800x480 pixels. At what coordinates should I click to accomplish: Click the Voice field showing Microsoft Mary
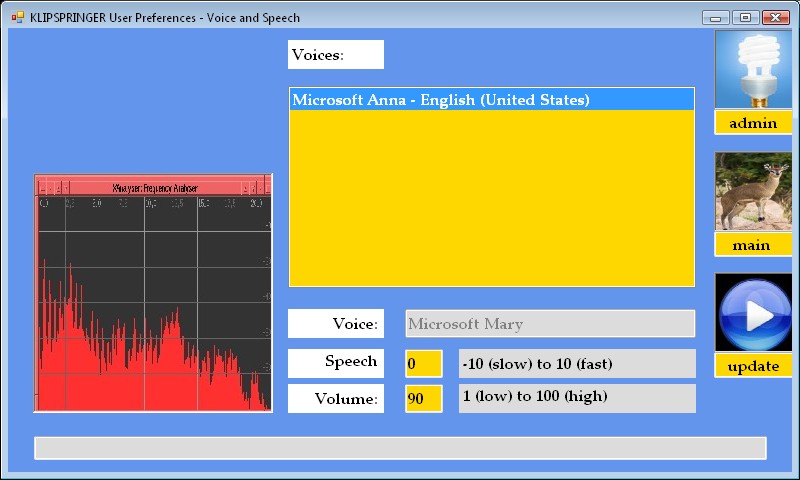(x=550, y=323)
